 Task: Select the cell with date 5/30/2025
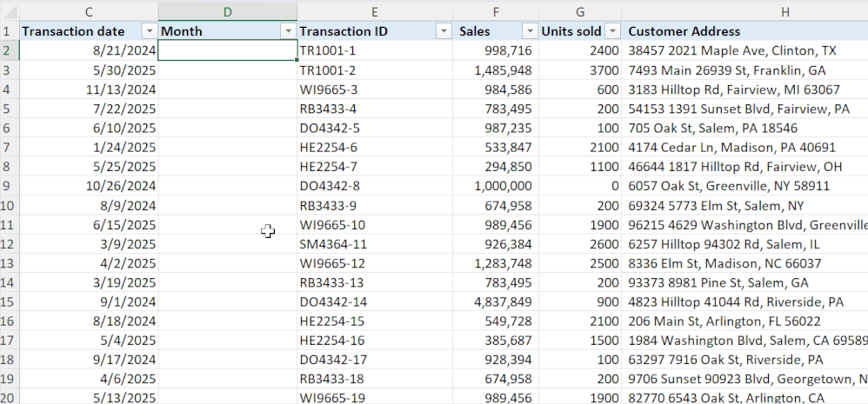89,70
